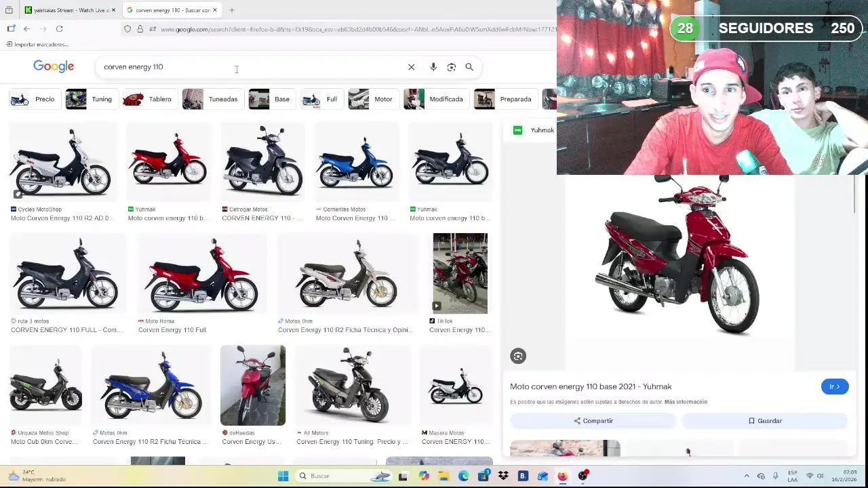The image size is (868, 488).
Task: Open the volume control in system tray
Action: 820,476
